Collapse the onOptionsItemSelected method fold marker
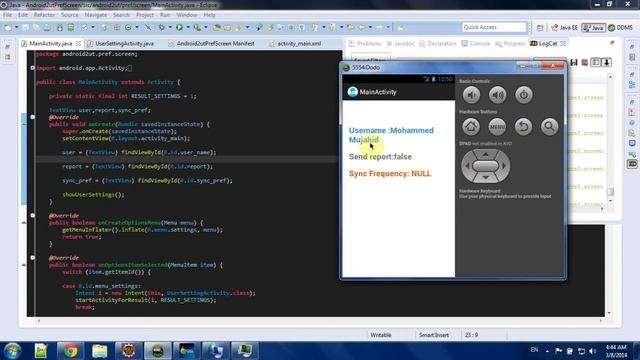The width and height of the screenshot is (640, 360). (x=32, y=258)
